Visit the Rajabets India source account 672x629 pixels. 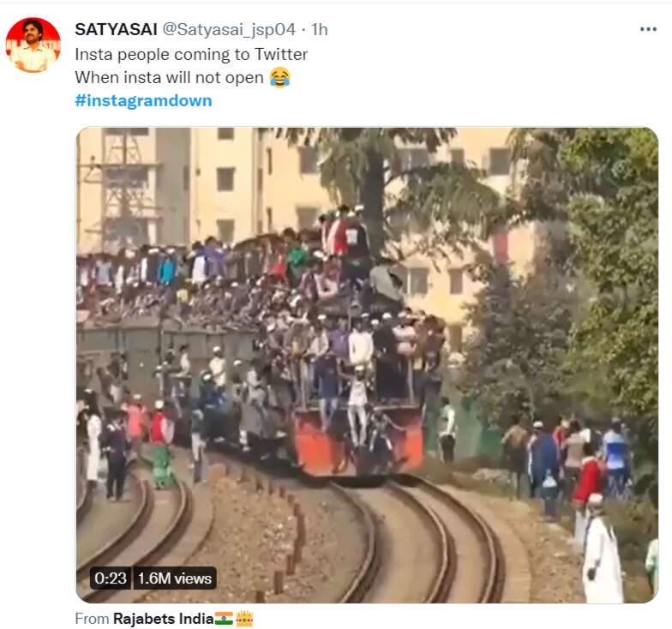163,619
